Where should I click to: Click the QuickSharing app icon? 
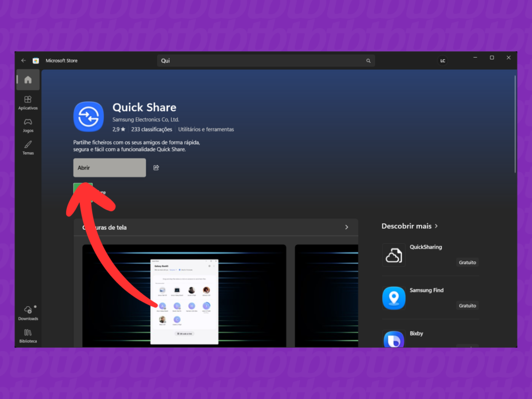point(393,255)
